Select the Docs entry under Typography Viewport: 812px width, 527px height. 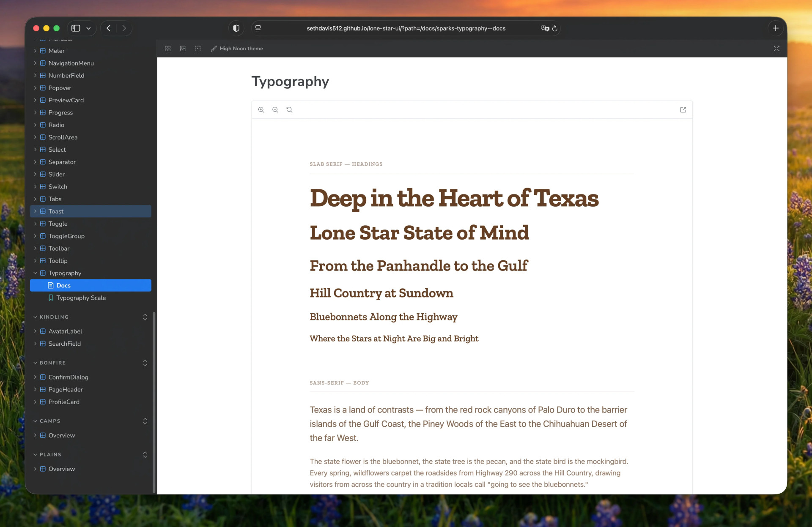pyautogui.click(x=64, y=285)
